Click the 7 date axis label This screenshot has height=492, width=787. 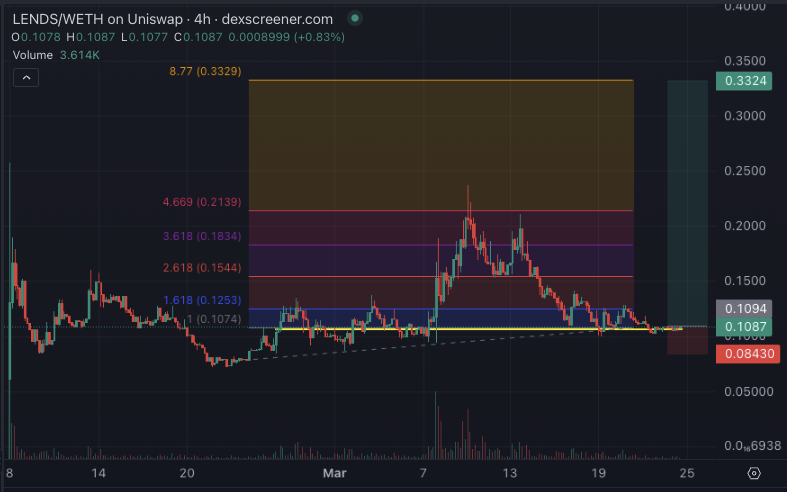click(x=423, y=473)
